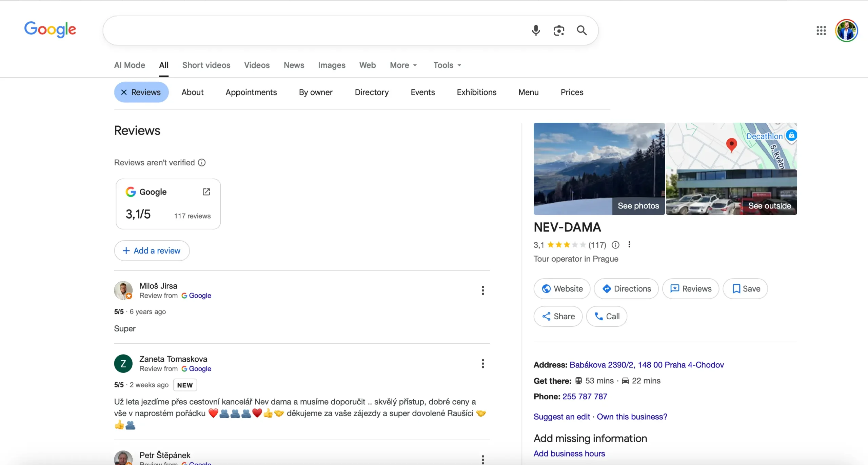The height and width of the screenshot is (465, 868).
Task: Open Google Lens image search
Action: 559,30
